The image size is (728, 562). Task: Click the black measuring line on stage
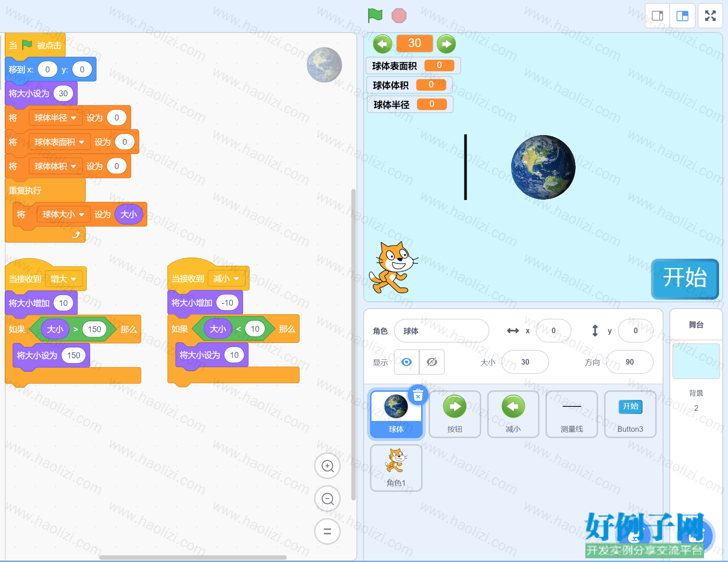[466, 167]
